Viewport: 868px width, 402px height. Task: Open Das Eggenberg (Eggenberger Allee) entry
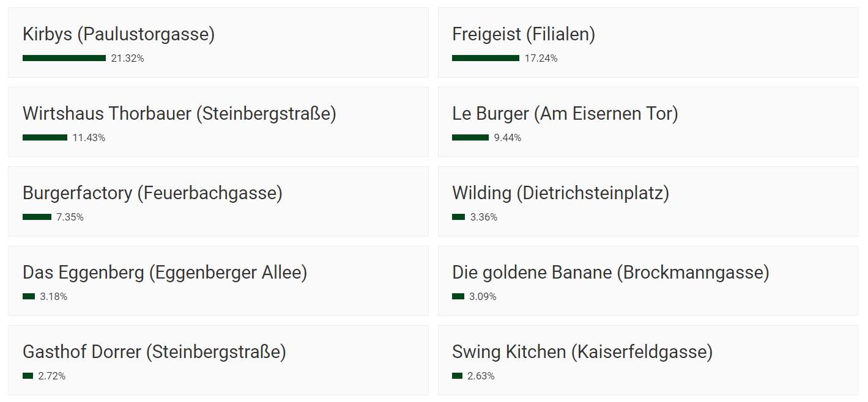pos(218,281)
